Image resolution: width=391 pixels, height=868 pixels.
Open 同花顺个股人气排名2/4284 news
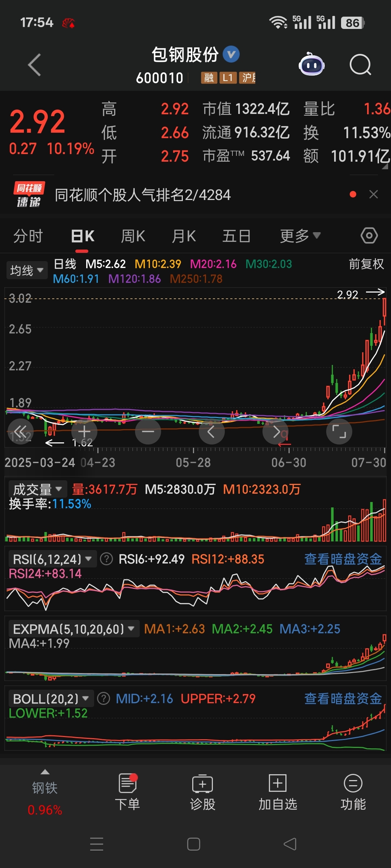click(x=143, y=195)
